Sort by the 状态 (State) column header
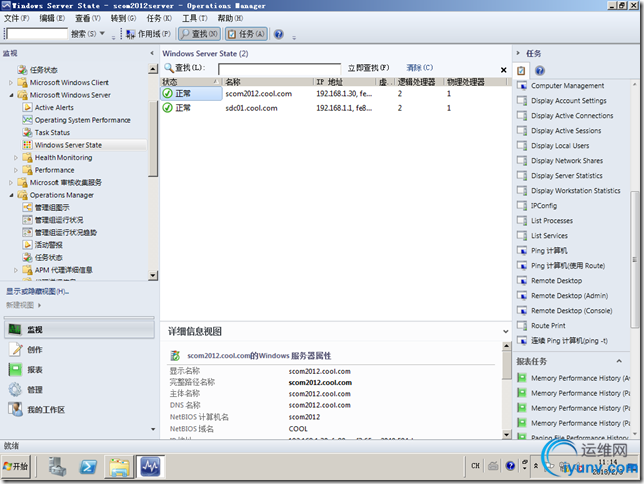This screenshot has width=644, height=484. pos(191,82)
